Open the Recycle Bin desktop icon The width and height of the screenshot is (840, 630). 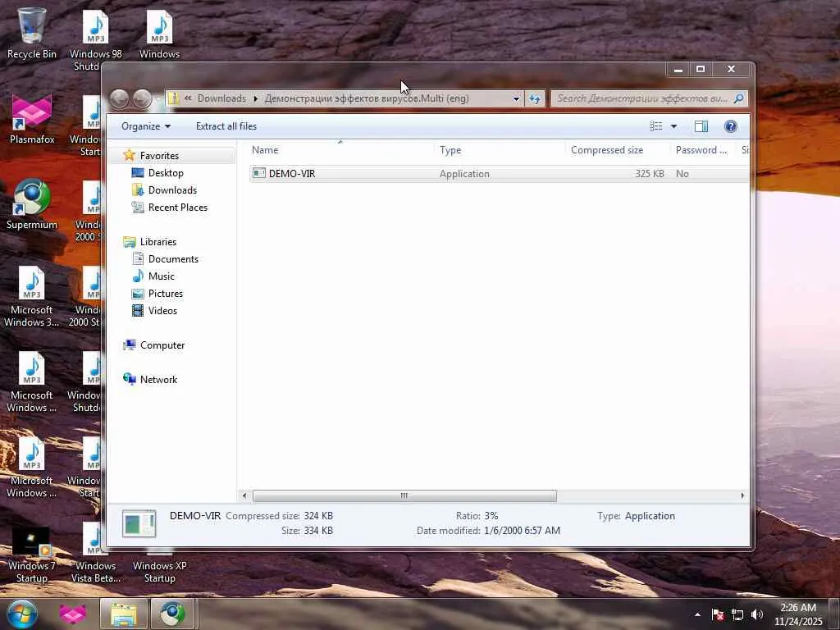coord(32,33)
